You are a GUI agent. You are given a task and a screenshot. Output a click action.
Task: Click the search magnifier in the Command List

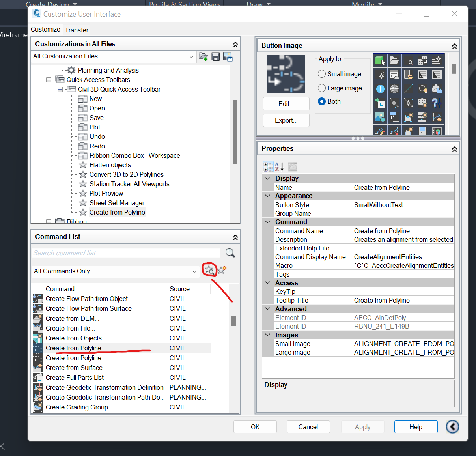[x=230, y=253]
